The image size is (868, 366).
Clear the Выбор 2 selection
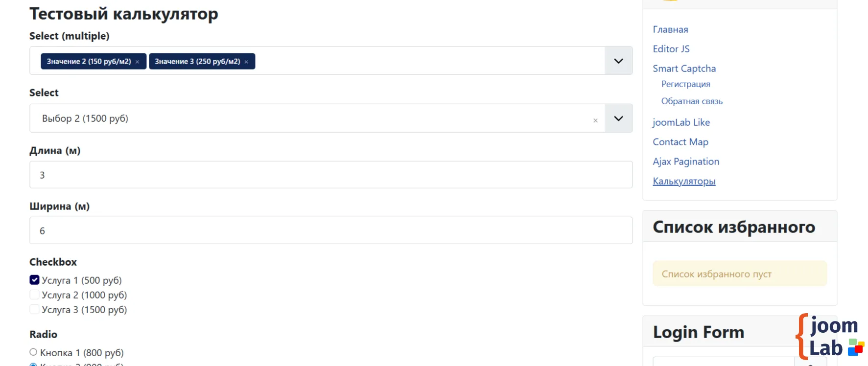[x=595, y=120]
